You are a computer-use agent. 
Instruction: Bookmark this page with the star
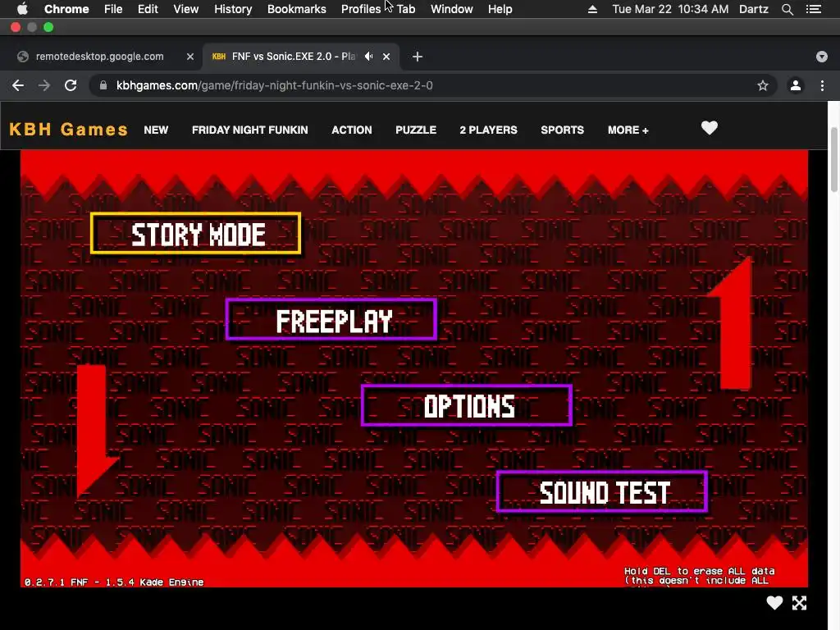[763, 85]
